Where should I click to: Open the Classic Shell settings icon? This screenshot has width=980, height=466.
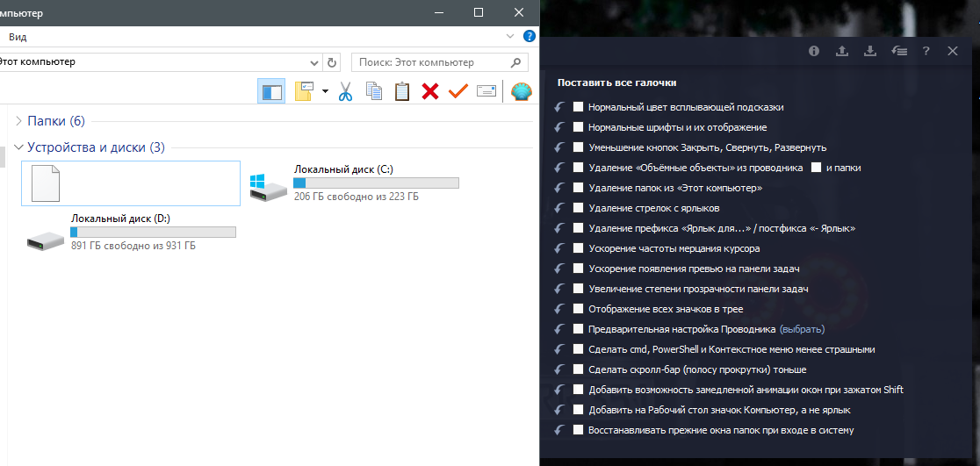[522, 91]
